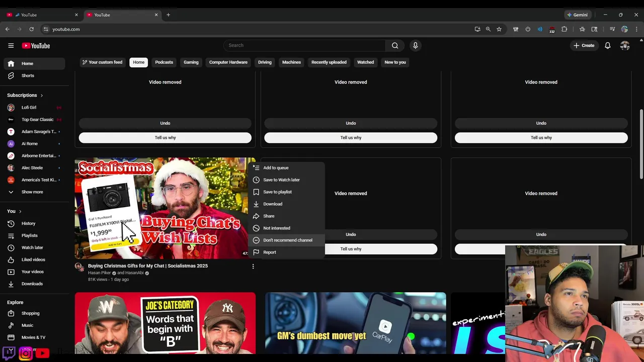This screenshot has height=362, width=644.
Task: Close the second YouTube tab
Action: [x=156, y=15]
